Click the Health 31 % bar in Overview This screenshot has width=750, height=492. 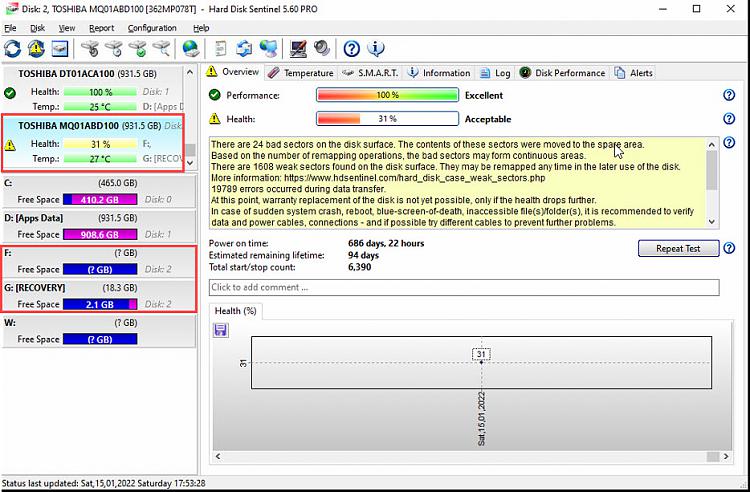[387, 119]
